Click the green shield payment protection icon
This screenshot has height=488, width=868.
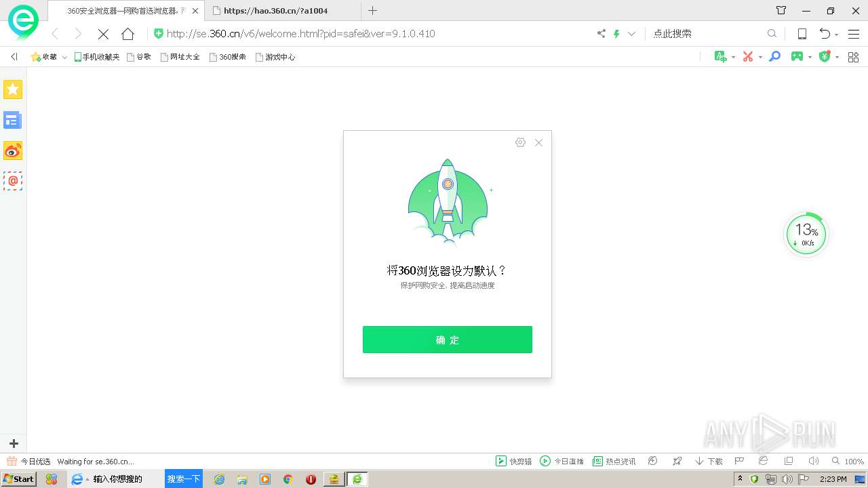coord(825,57)
